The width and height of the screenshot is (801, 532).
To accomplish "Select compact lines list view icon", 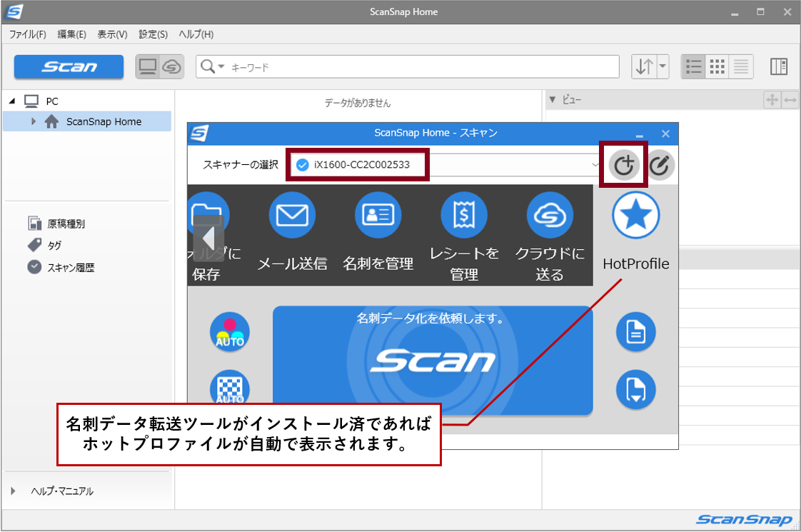I will point(741,66).
